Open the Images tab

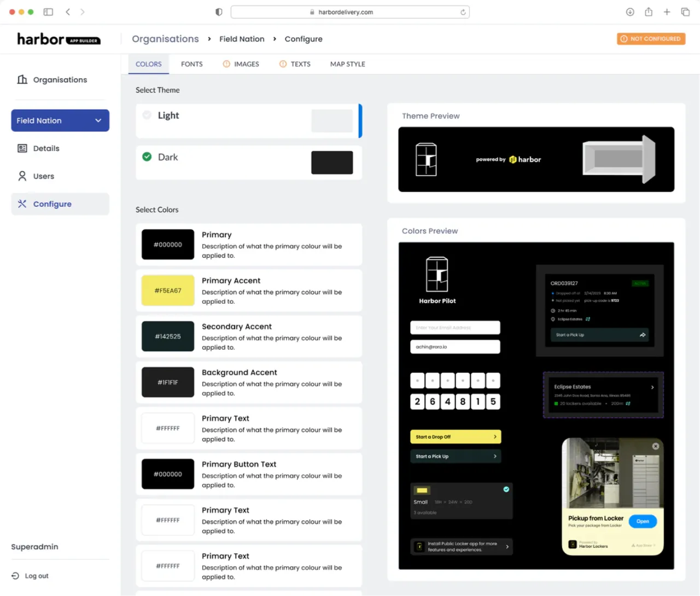point(241,64)
